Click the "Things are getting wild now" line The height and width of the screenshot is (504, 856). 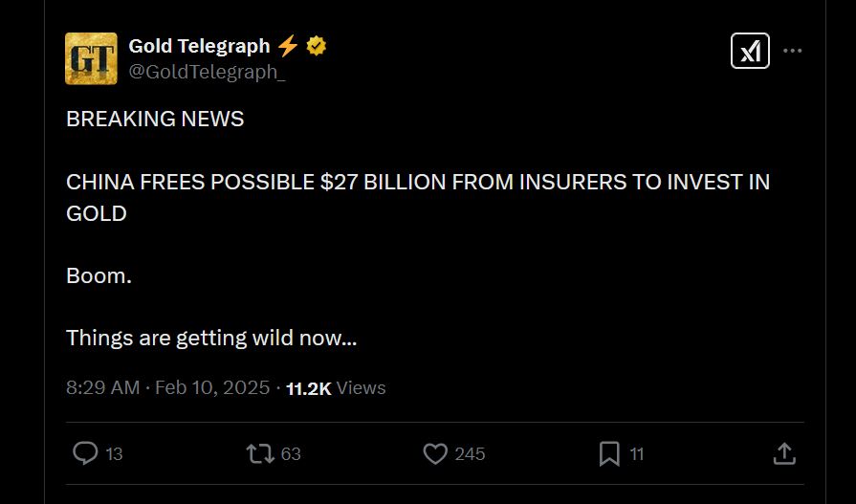(x=211, y=338)
